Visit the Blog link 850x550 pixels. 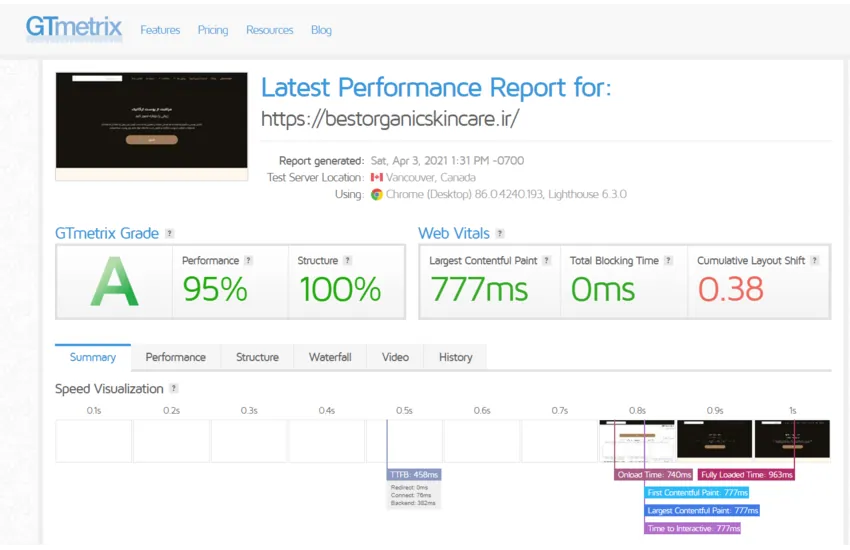[x=321, y=30]
